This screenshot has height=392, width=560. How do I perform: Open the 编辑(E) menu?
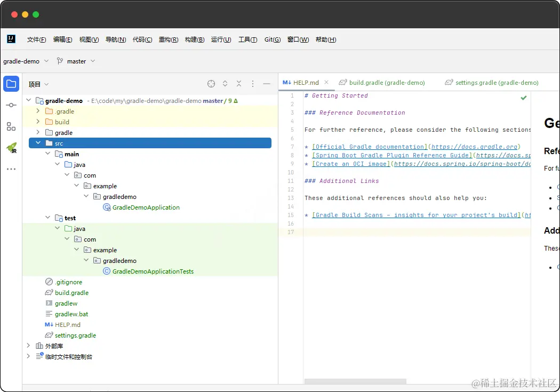pos(62,39)
